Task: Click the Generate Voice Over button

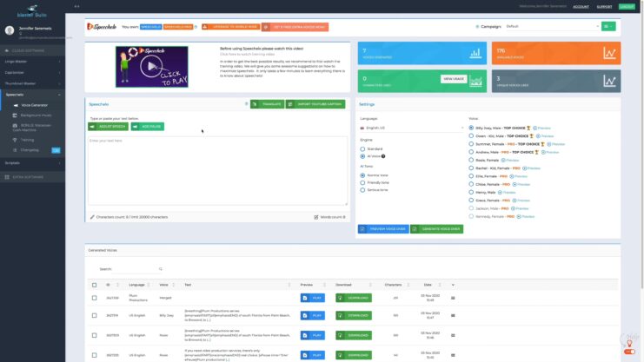Action: [x=436, y=229]
